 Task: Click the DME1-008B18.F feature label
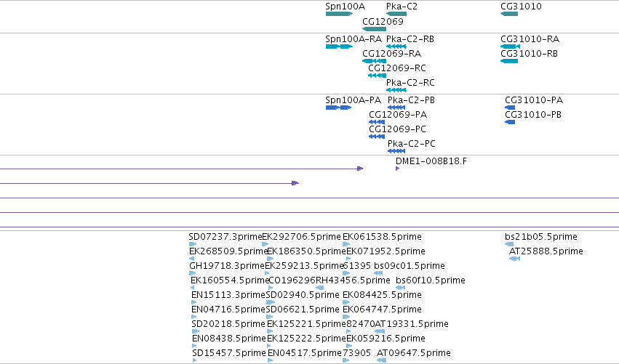[431, 161]
